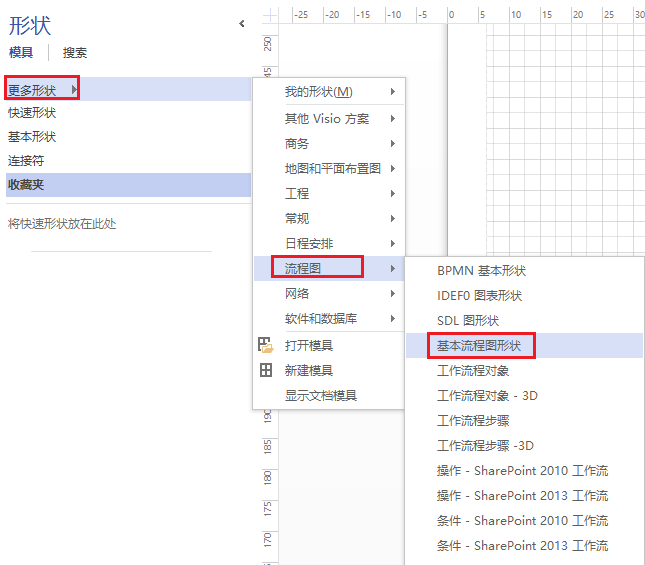
Task: Click the 打开模具 folder icon
Action: coord(266,345)
